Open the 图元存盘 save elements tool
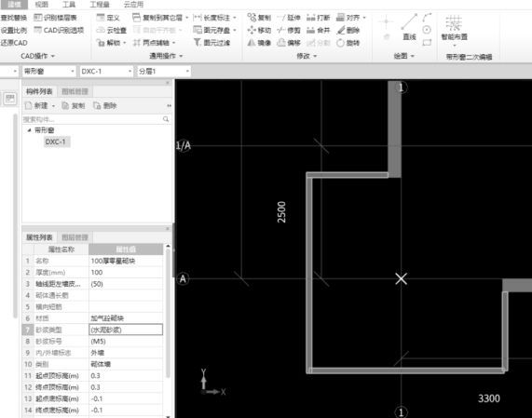The width and height of the screenshot is (532, 418). 214,30
